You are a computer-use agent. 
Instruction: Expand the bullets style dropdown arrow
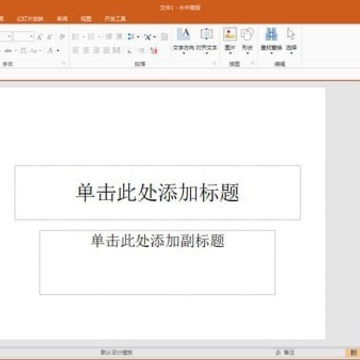click(83, 37)
